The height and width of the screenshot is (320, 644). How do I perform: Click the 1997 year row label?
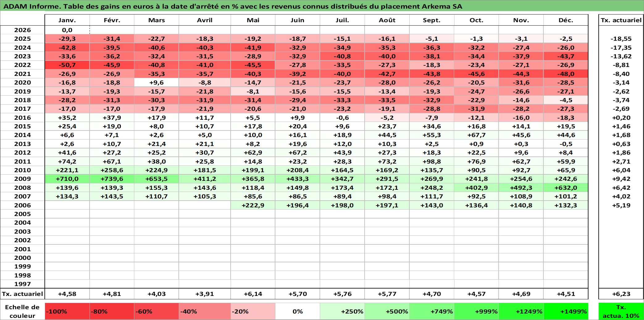pos(23,284)
